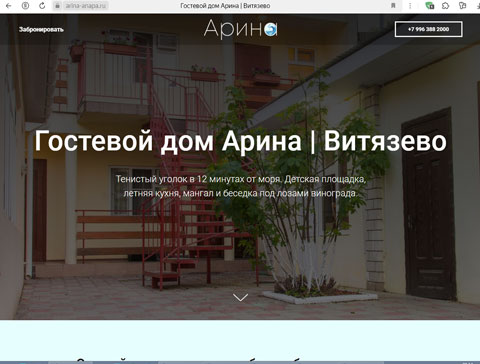Open the extensions puzzle icon

pos(445,6)
